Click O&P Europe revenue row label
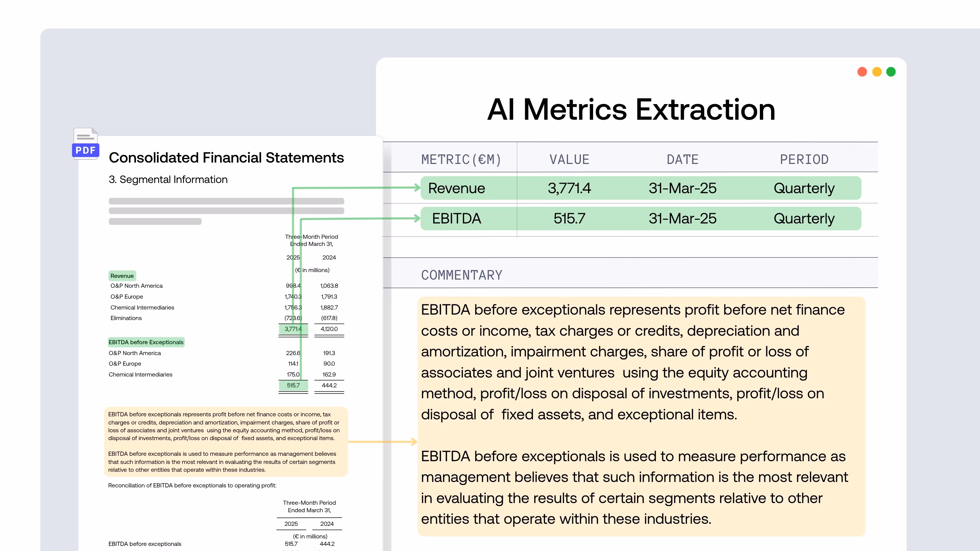Image resolution: width=980 pixels, height=551 pixels. point(127,297)
